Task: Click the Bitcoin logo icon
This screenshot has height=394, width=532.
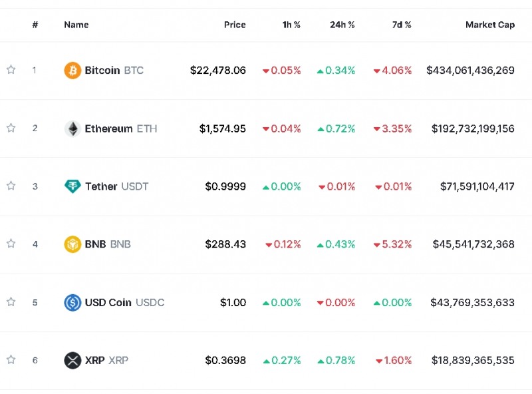Action: pos(72,71)
